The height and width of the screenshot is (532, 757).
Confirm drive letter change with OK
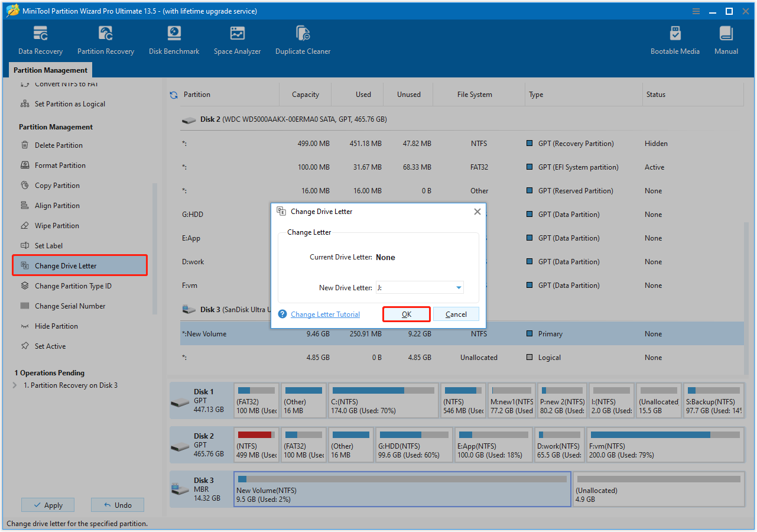pos(406,314)
